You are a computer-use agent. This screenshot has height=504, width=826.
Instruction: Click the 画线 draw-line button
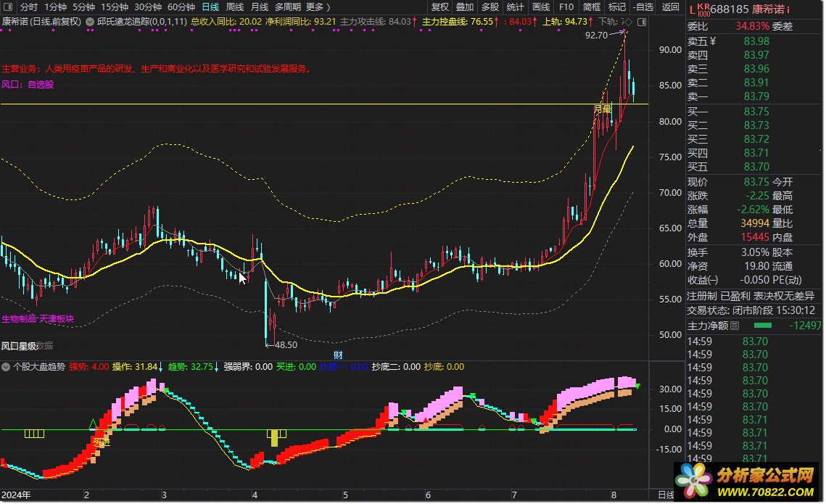[x=541, y=7]
